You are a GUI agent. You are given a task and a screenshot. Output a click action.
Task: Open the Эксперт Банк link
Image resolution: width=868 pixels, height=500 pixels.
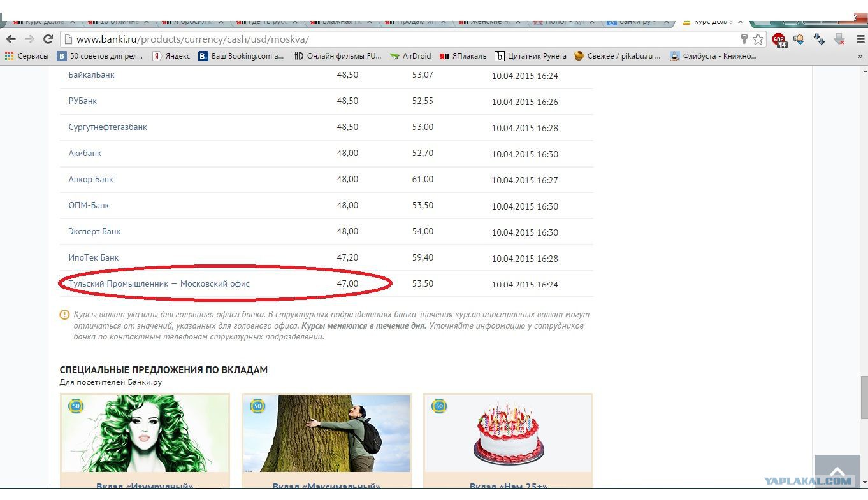point(94,232)
